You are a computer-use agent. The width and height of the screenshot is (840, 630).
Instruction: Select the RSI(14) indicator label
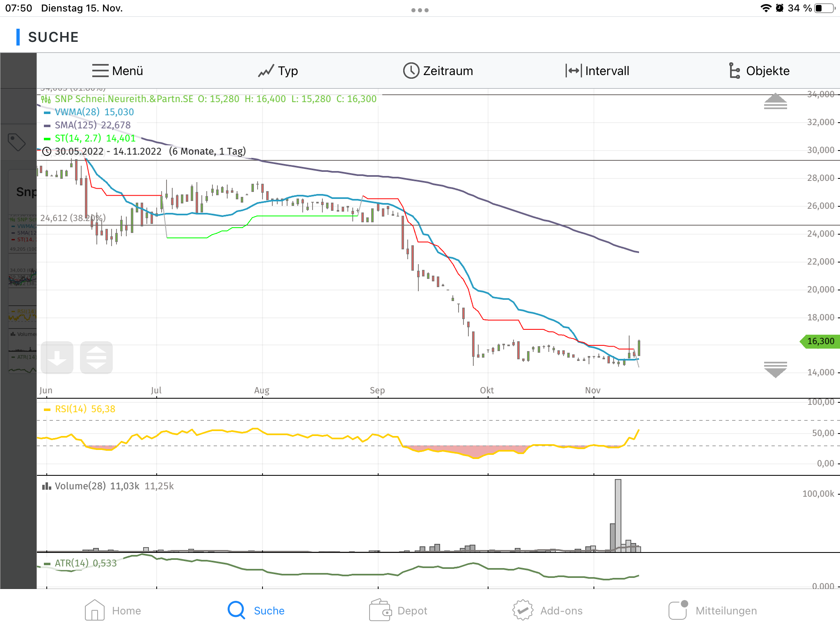point(71,409)
